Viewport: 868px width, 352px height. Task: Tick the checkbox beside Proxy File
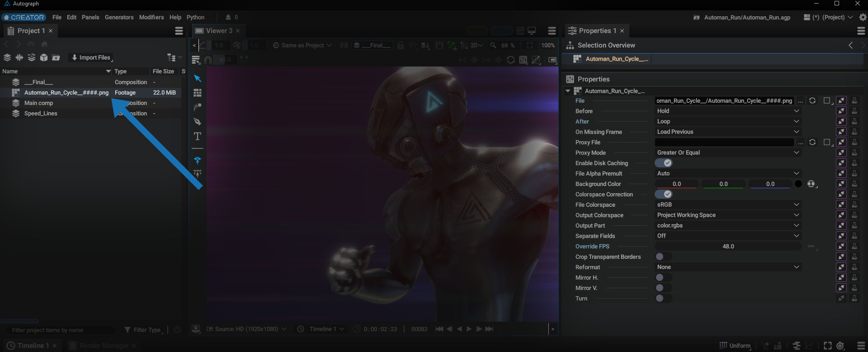(x=827, y=142)
